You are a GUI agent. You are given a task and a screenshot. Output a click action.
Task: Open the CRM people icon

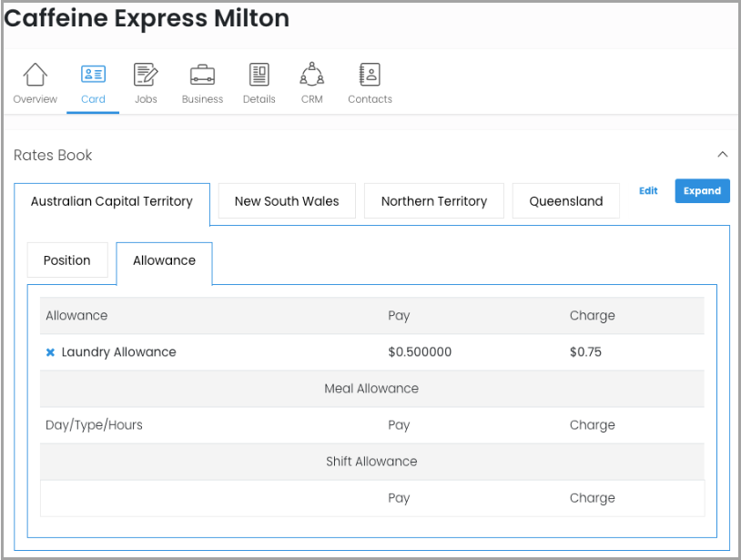click(x=312, y=75)
